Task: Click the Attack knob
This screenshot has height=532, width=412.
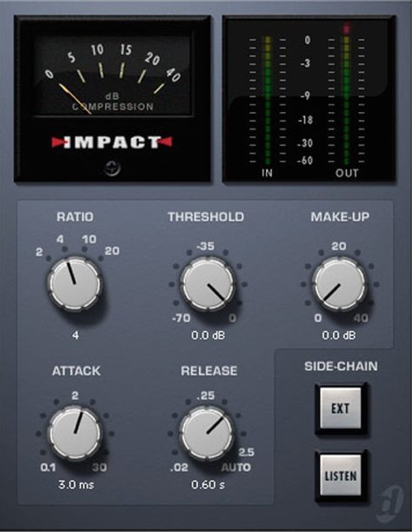Action: pos(75,433)
